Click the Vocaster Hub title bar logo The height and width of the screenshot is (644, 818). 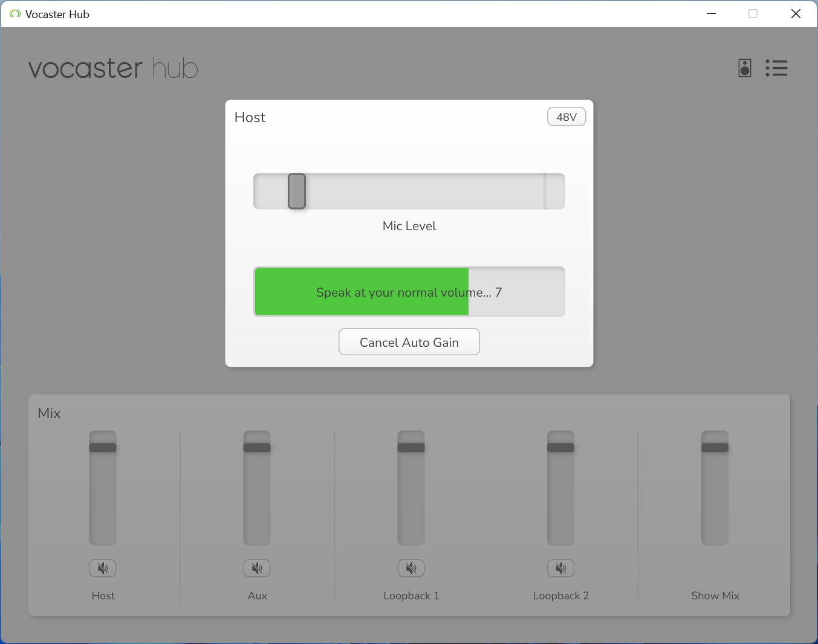[x=15, y=14]
